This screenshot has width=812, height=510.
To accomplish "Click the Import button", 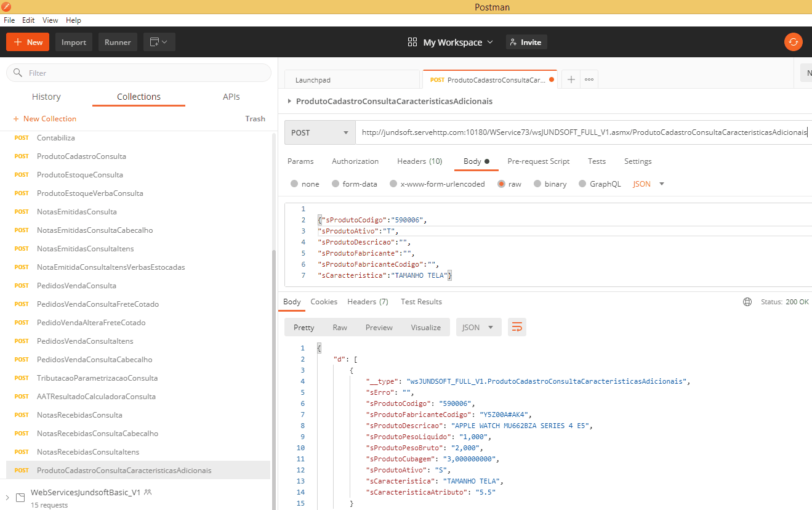I will (x=74, y=42).
